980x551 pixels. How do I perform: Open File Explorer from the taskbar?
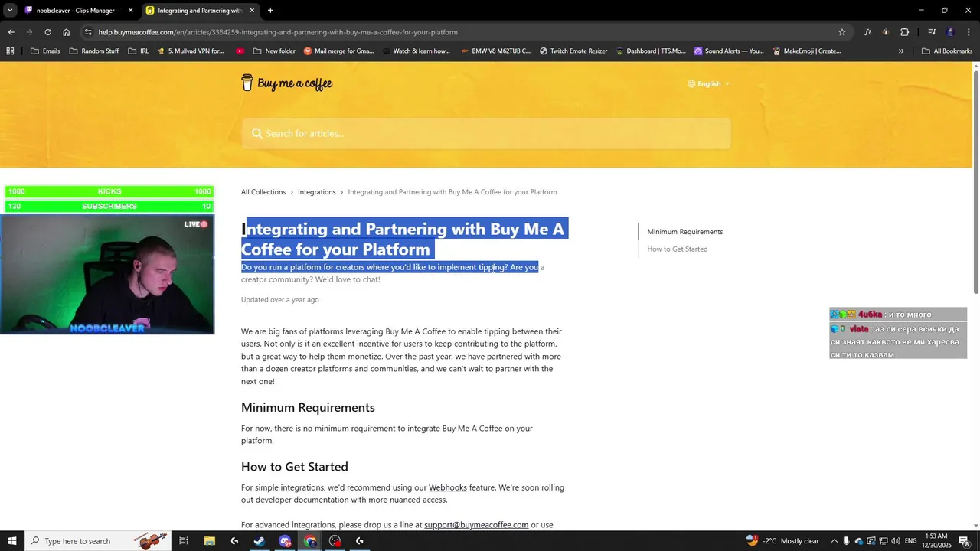pyautogui.click(x=210, y=541)
